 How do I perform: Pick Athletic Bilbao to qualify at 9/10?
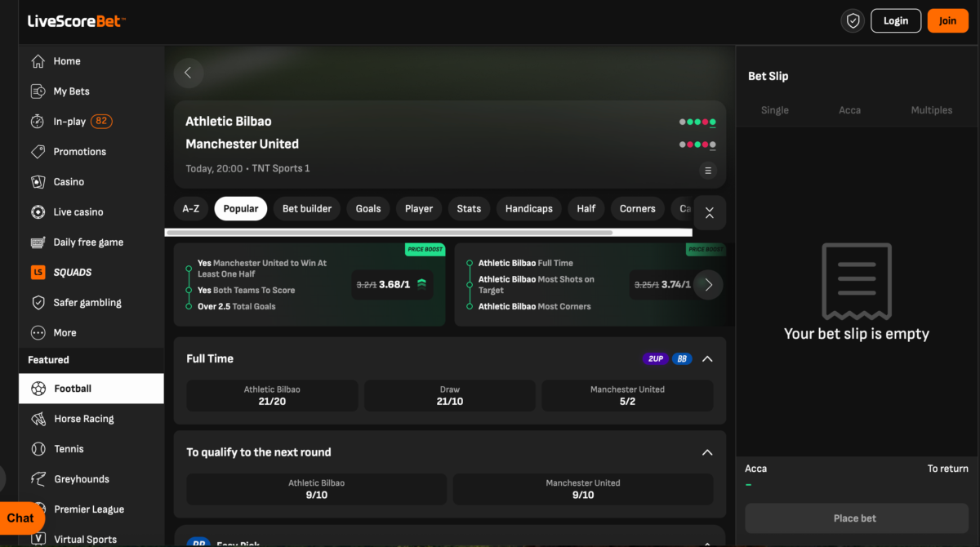pyautogui.click(x=316, y=489)
